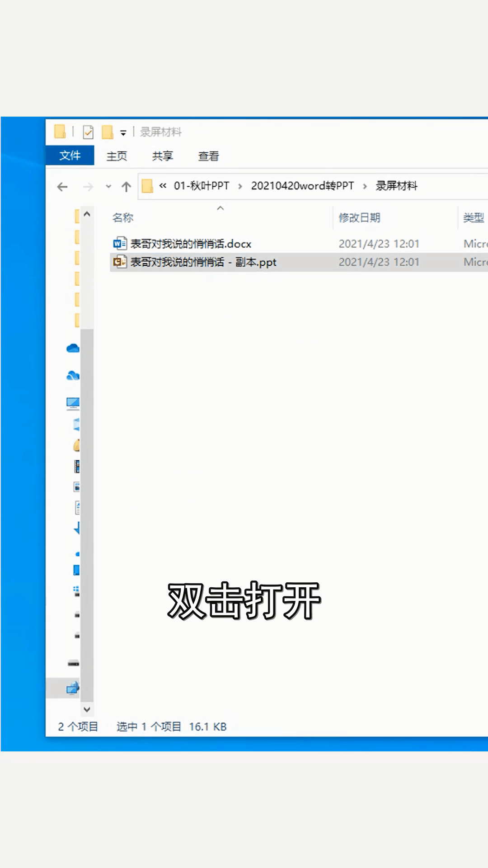This screenshot has width=488, height=868.
Task: Open the Quick Access Toolbar customize dropdown
Action: 123,133
